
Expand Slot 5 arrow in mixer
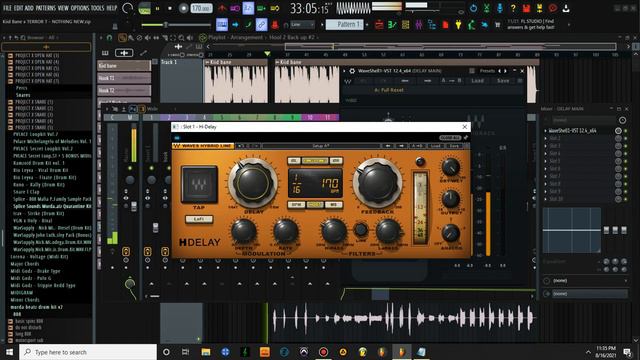pyautogui.click(x=545, y=161)
